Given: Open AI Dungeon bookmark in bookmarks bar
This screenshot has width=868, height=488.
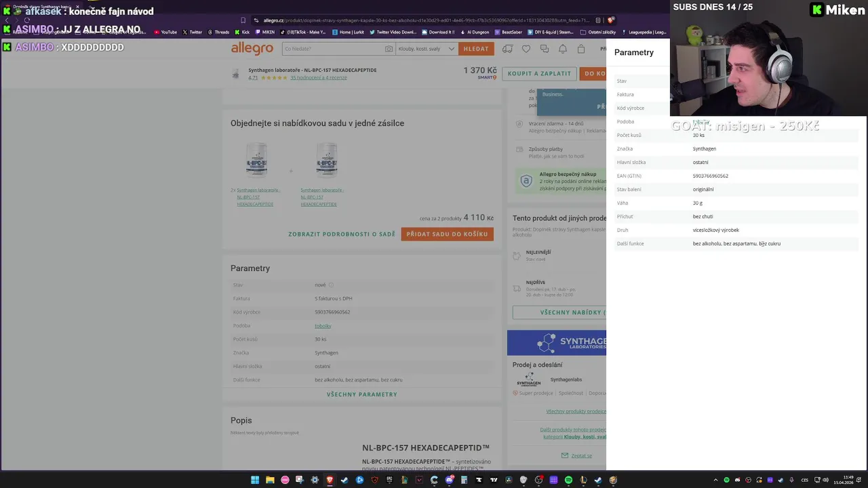Looking at the screenshot, I should tap(475, 32).
